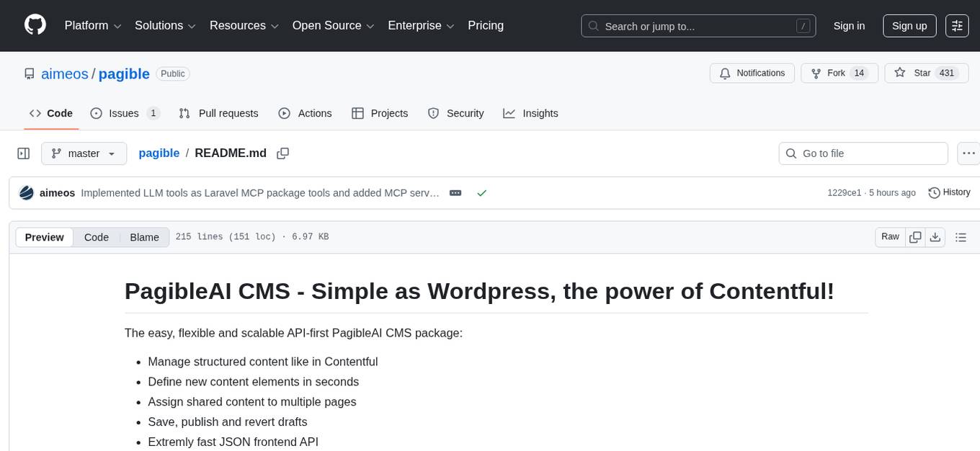This screenshot has width=980, height=451.
Task: Expand the Platform menu
Action: (93, 26)
